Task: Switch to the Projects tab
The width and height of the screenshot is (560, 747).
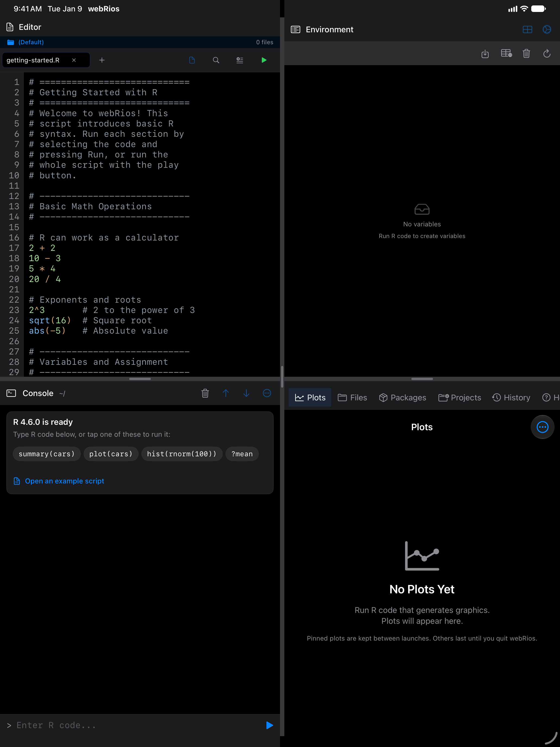Action: tap(459, 397)
